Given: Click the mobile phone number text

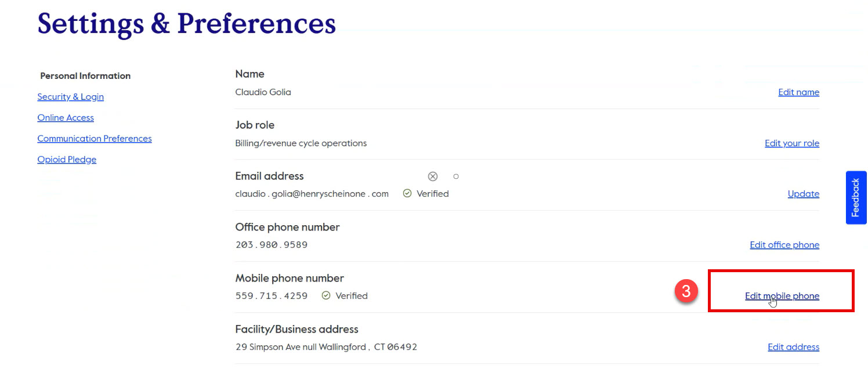Looking at the screenshot, I should point(271,295).
